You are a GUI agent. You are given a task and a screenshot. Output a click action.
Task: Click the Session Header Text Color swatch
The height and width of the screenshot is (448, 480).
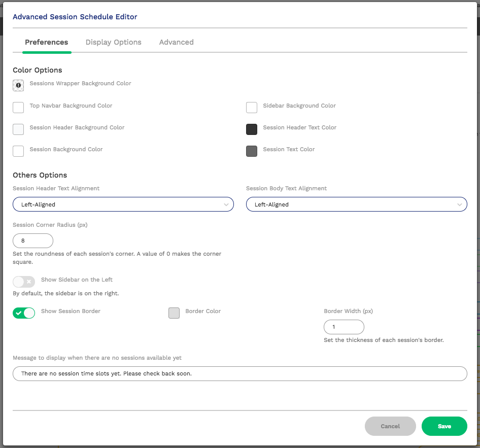point(252,129)
